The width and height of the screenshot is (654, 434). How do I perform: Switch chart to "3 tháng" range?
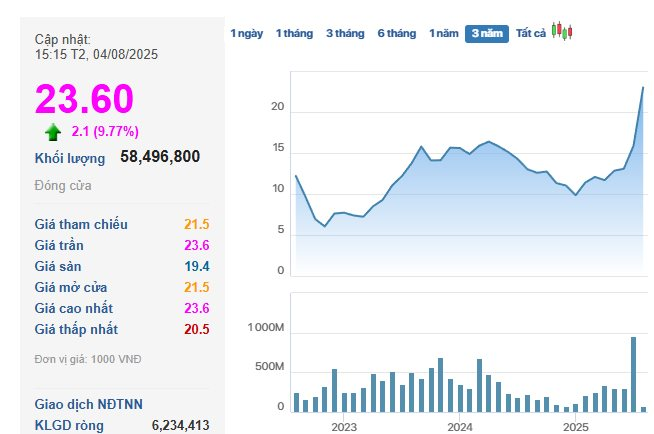tap(345, 33)
